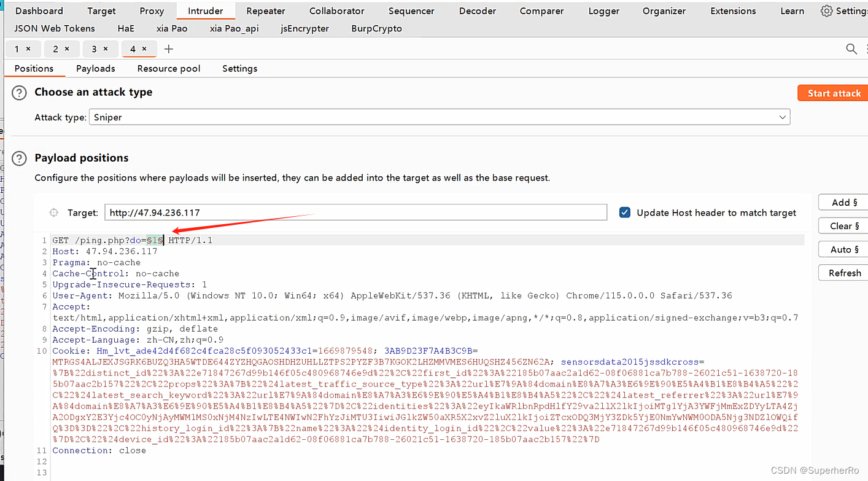Open help for Choose an attack type
Viewport: 868px width, 481px height.
click(20, 93)
